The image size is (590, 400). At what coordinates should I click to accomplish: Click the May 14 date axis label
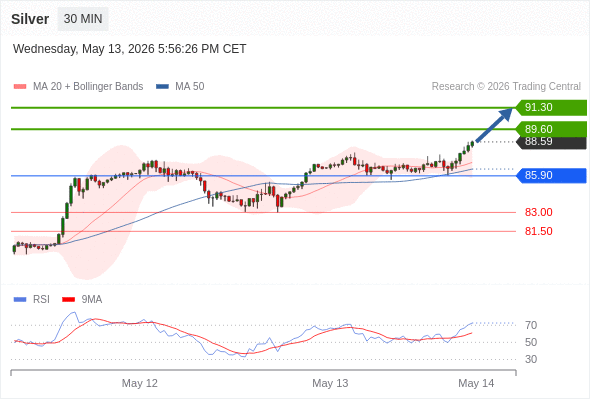coord(476,383)
